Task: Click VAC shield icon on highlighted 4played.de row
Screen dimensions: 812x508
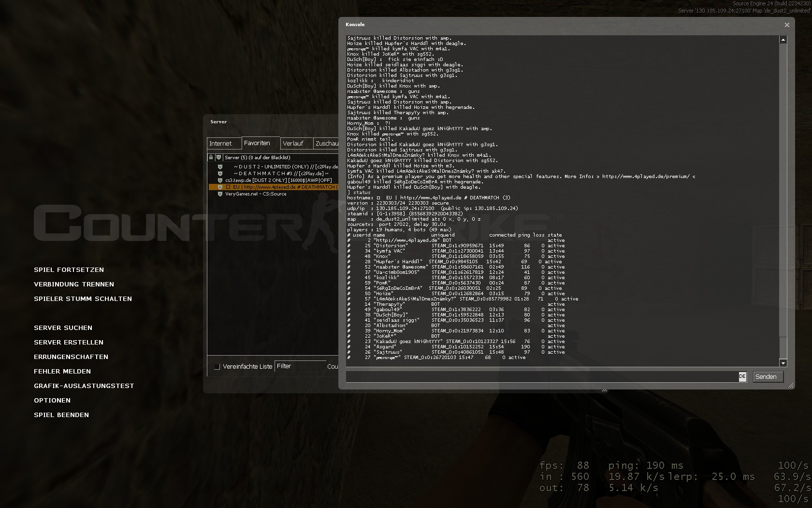Action: [x=220, y=187]
